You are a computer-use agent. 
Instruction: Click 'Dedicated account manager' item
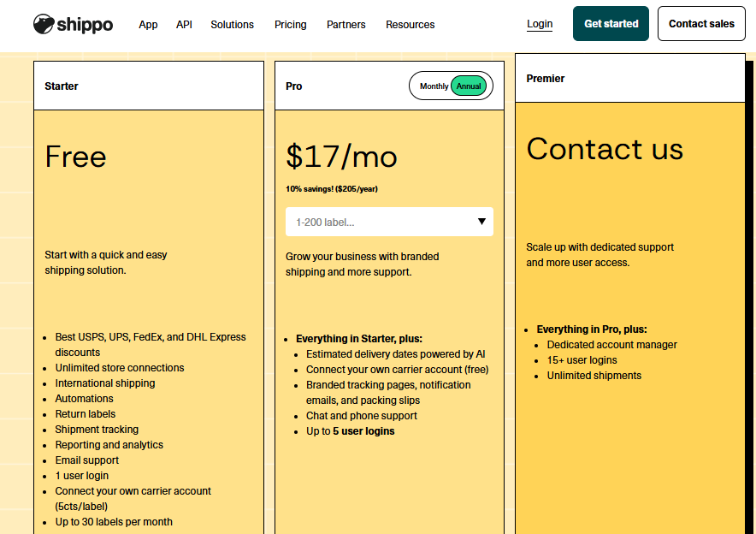[x=611, y=345]
